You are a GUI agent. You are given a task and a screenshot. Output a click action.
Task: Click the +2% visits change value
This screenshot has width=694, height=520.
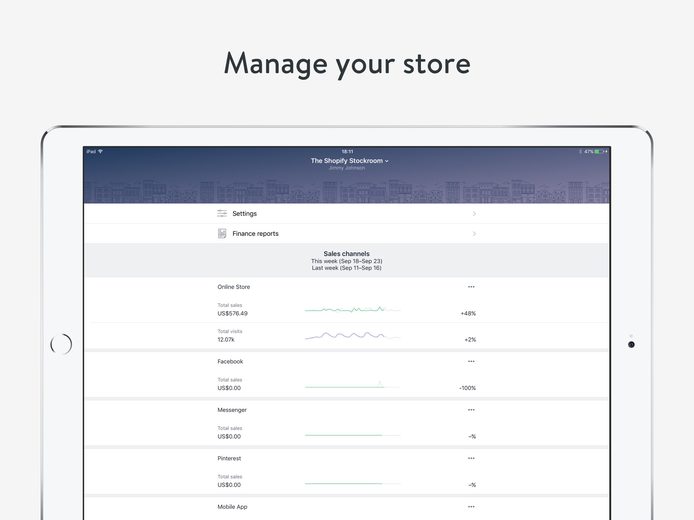470,339
